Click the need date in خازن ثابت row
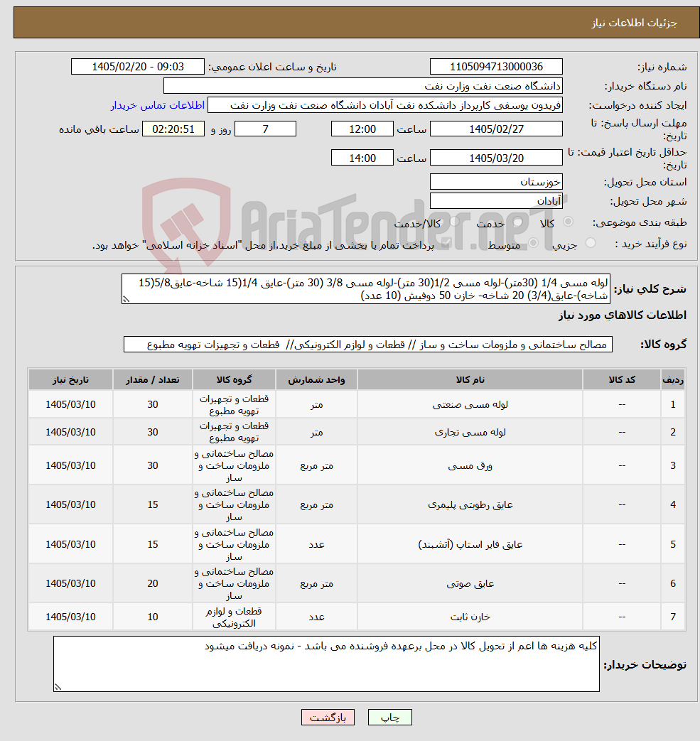 point(70,617)
